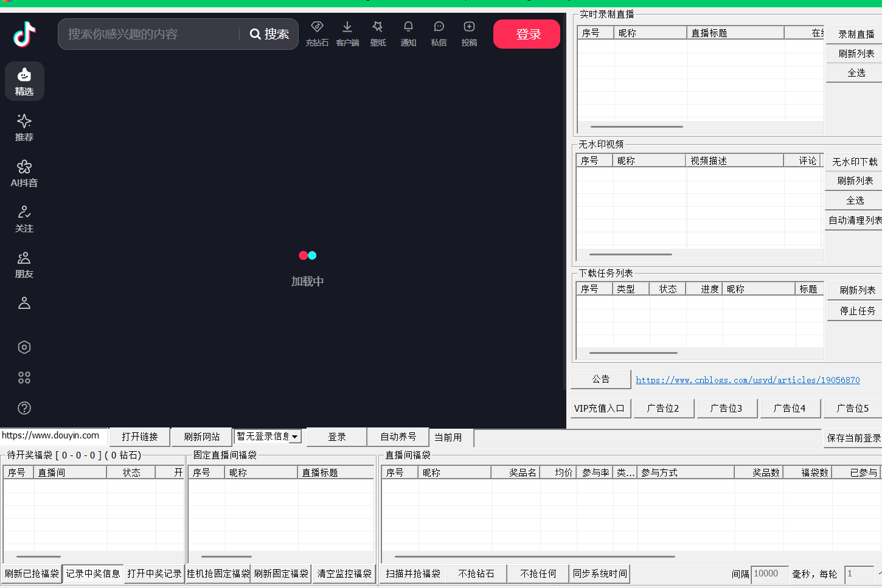Open the cnblogs announcement link
The width and height of the screenshot is (882, 588).
coord(748,379)
